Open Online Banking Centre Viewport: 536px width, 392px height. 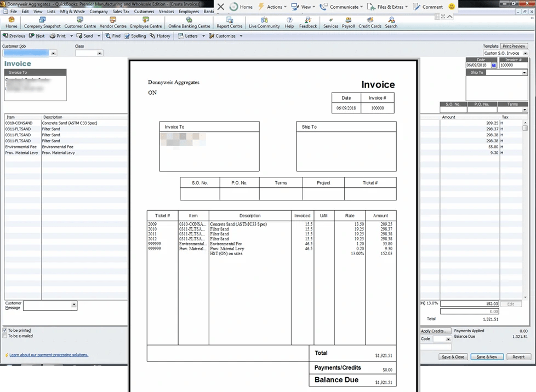tap(189, 22)
